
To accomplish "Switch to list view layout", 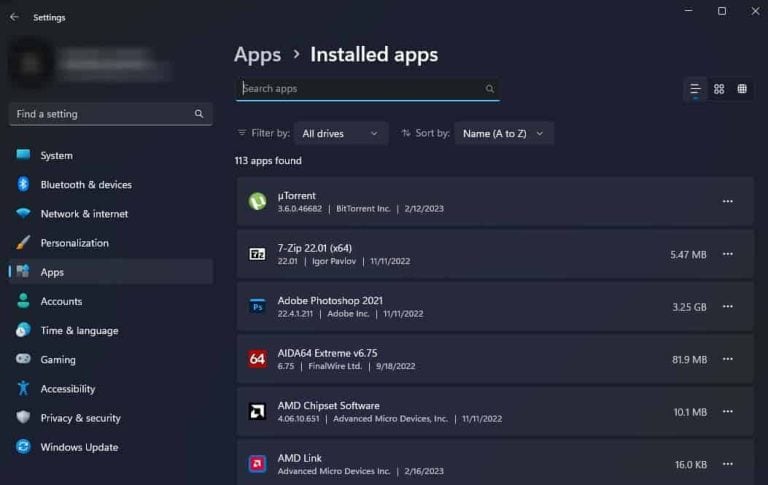I will pos(695,89).
